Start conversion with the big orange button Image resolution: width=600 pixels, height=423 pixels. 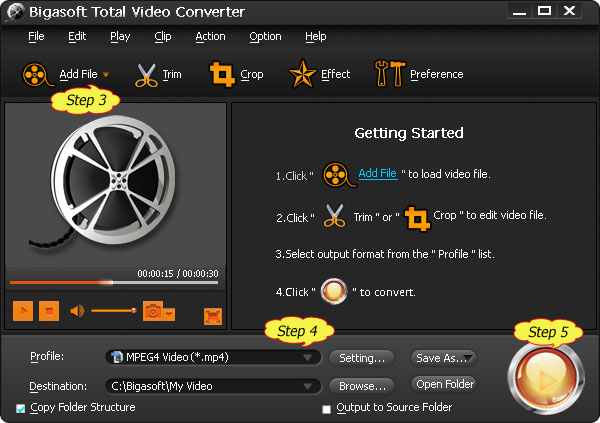[546, 379]
